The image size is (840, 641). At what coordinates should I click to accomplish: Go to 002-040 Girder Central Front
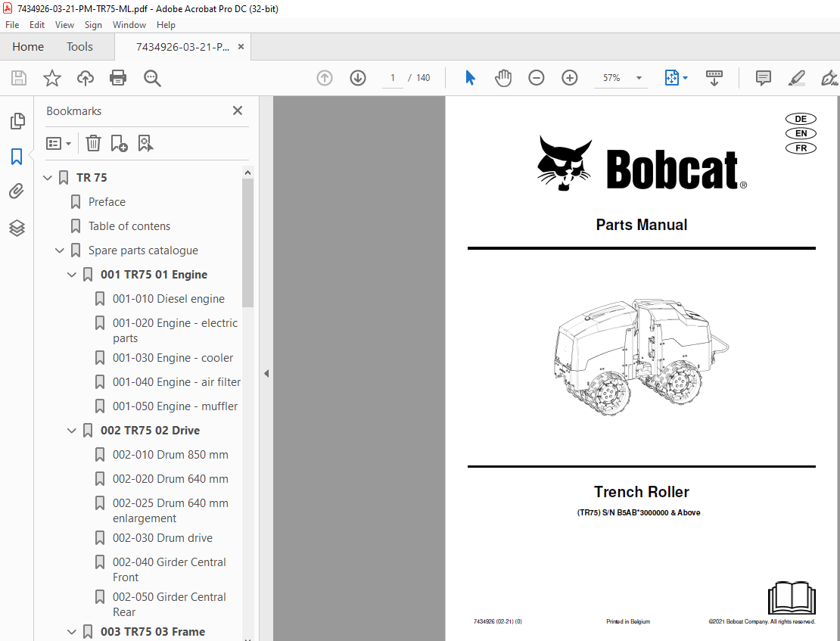(x=170, y=570)
